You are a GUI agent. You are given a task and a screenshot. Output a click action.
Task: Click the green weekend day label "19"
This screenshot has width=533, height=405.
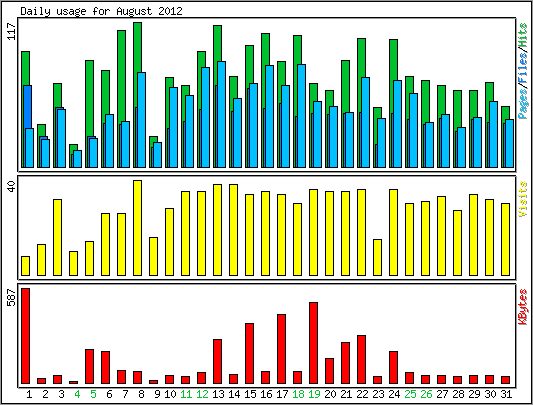point(314,394)
